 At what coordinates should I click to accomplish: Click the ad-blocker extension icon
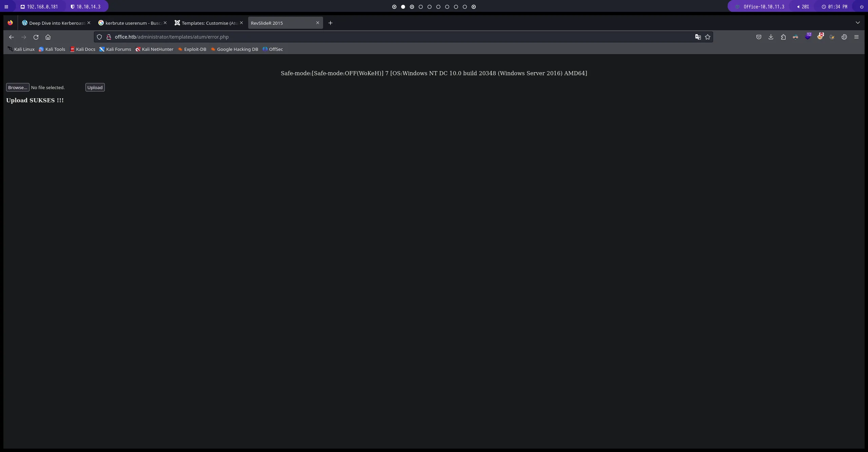point(821,37)
